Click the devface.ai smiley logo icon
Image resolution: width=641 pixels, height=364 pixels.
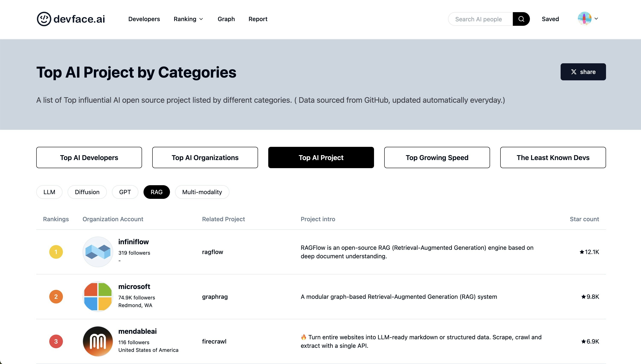(44, 19)
